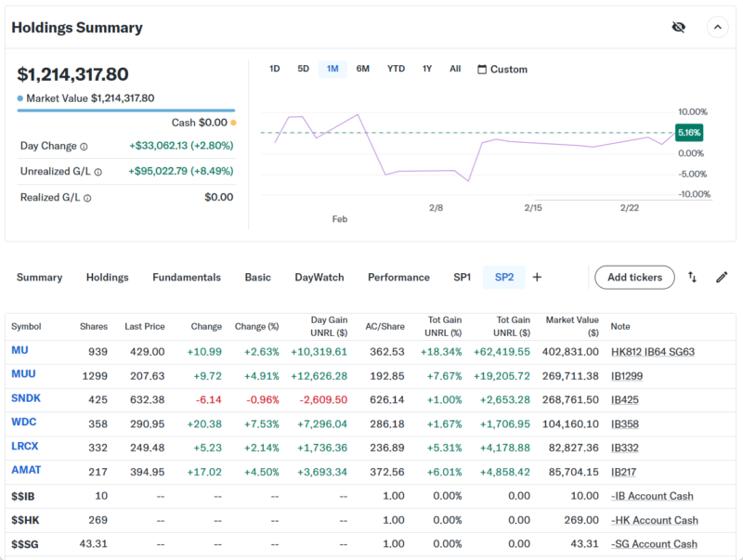Image resolution: width=743 pixels, height=560 pixels.
Task: Select the 6M chart range
Action: point(362,69)
